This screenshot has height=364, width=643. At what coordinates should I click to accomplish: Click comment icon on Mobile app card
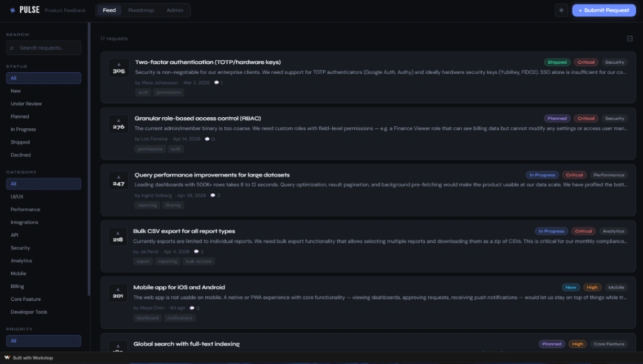[192, 308]
